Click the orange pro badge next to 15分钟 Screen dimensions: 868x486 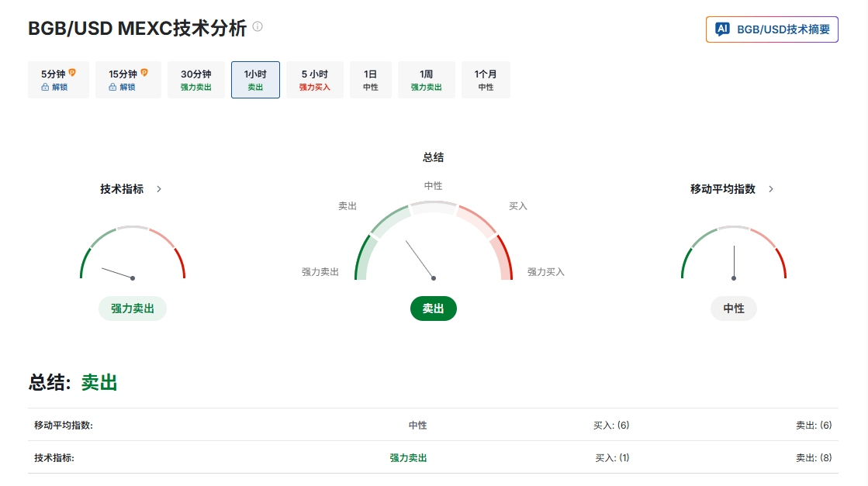144,73
